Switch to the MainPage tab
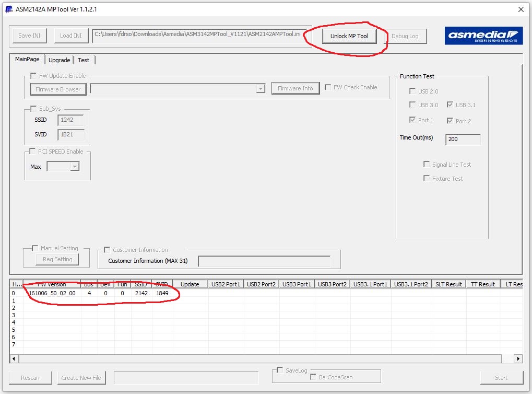532x394 pixels. coord(27,59)
